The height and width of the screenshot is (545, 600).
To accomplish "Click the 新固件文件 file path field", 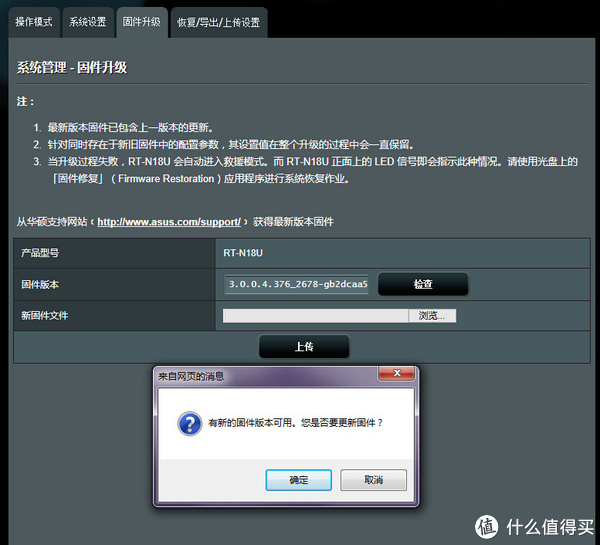I will pos(315,315).
